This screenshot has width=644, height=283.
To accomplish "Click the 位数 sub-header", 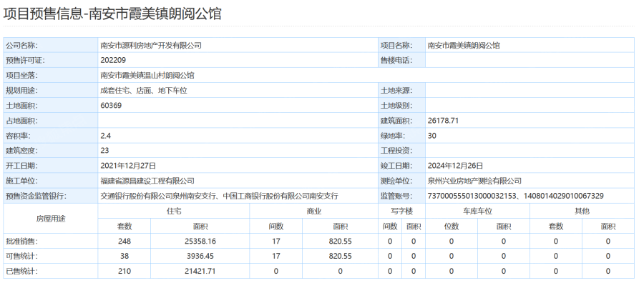I will click(452, 227).
